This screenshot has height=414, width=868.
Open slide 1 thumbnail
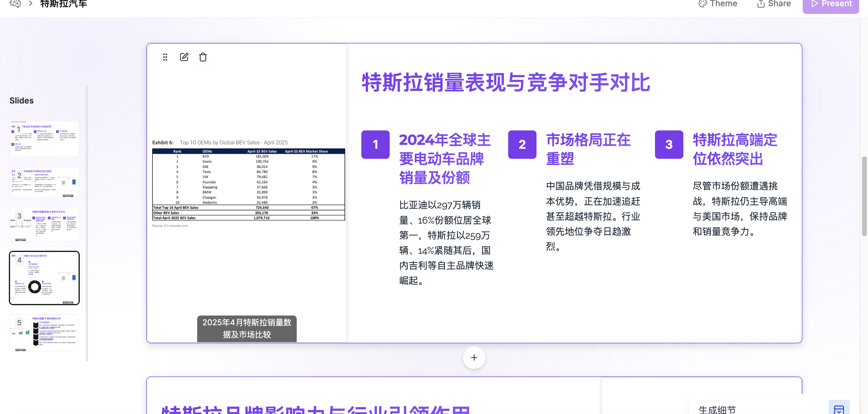[x=44, y=139]
